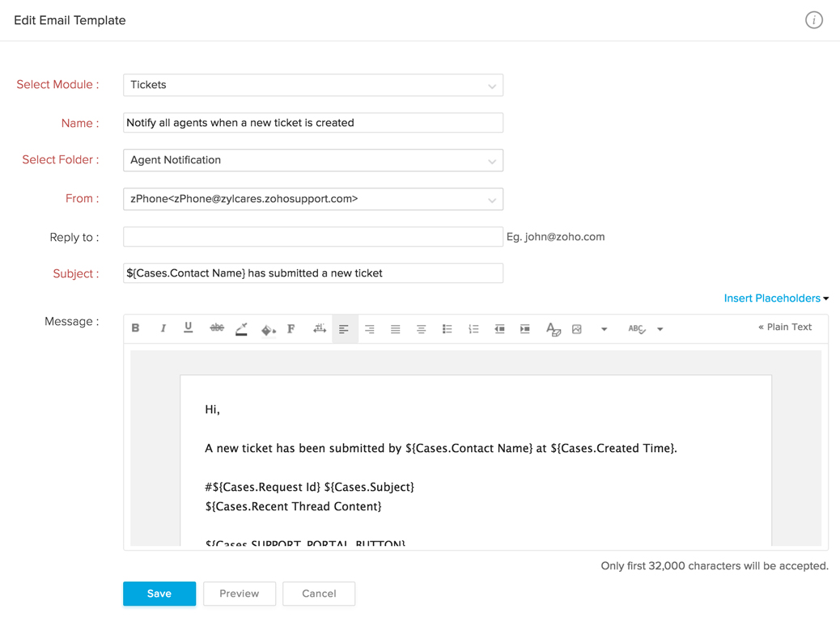Run the ABC spell check tool
This screenshot has width=840, height=634.
click(x=637, y=329)
